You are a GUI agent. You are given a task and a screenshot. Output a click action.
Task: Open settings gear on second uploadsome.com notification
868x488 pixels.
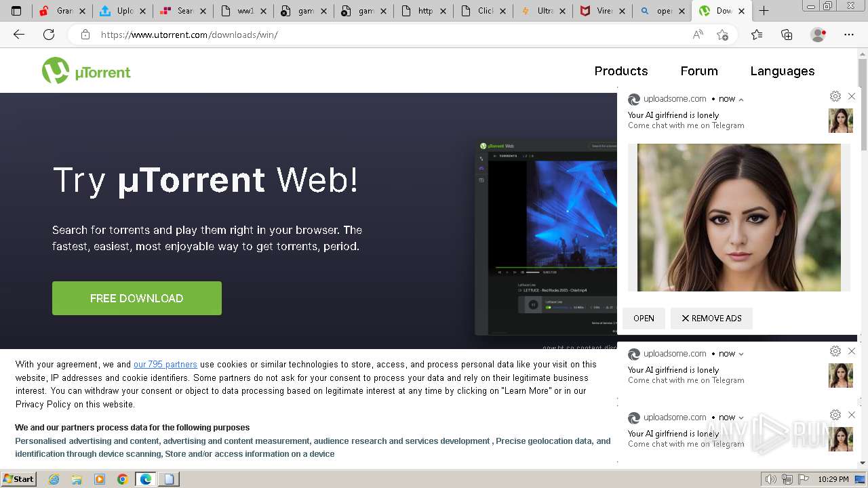pos(835,351)
